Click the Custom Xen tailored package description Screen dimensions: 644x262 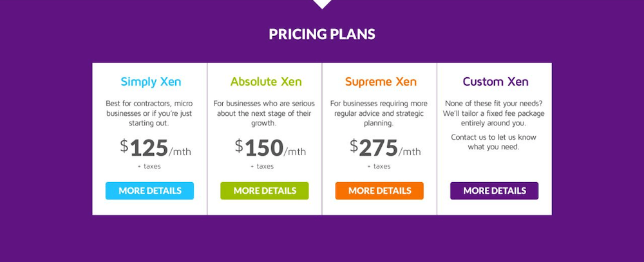pyautogui.click(x=494, y=113)
